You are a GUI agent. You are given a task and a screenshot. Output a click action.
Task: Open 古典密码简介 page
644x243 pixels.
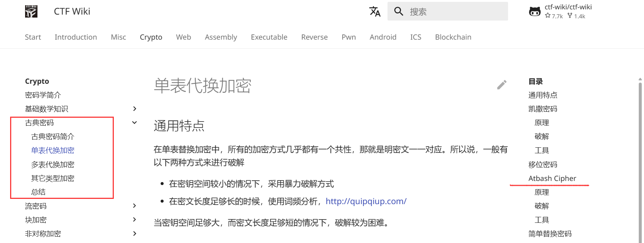(x=53, y=136)
